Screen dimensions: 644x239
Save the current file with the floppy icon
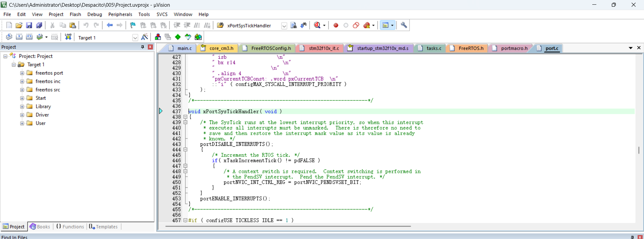(29, 25)
